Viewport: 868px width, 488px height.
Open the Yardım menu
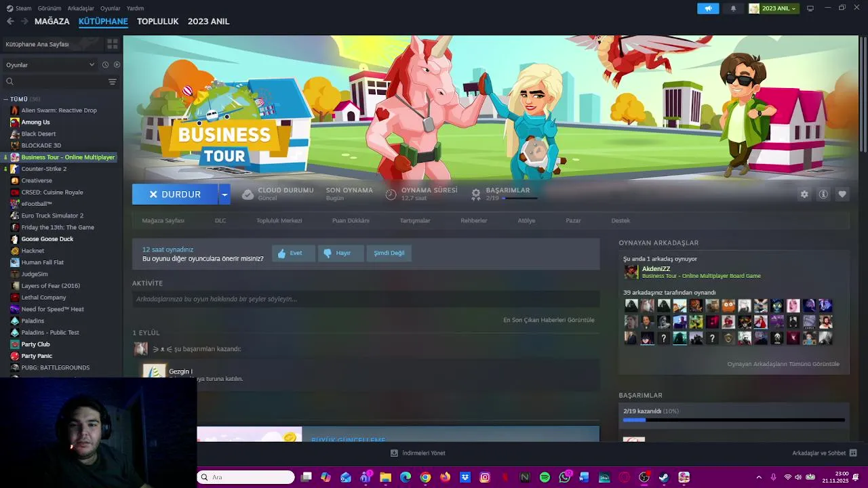[x=135, y=8]
